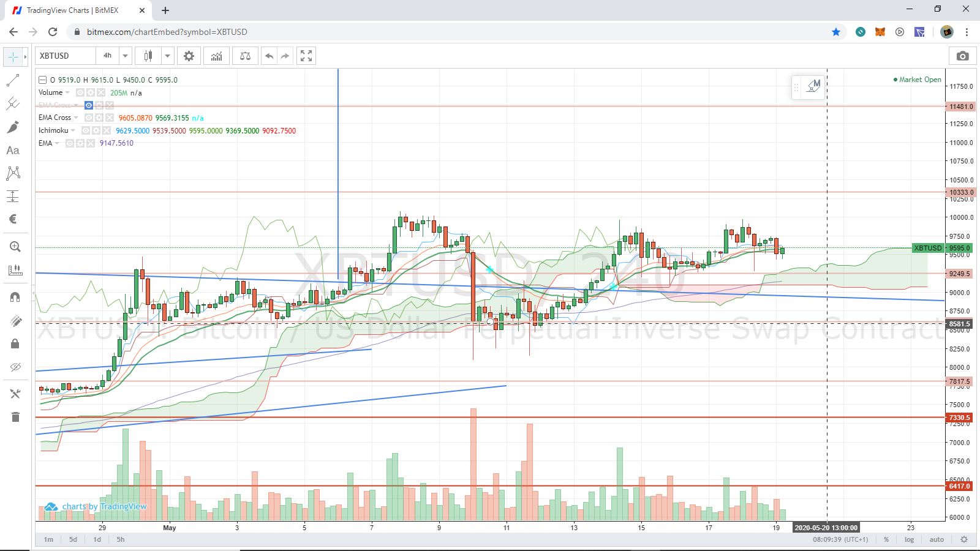Set range to 1m
The width and height of the screenshot is (980, 551).
48,539
